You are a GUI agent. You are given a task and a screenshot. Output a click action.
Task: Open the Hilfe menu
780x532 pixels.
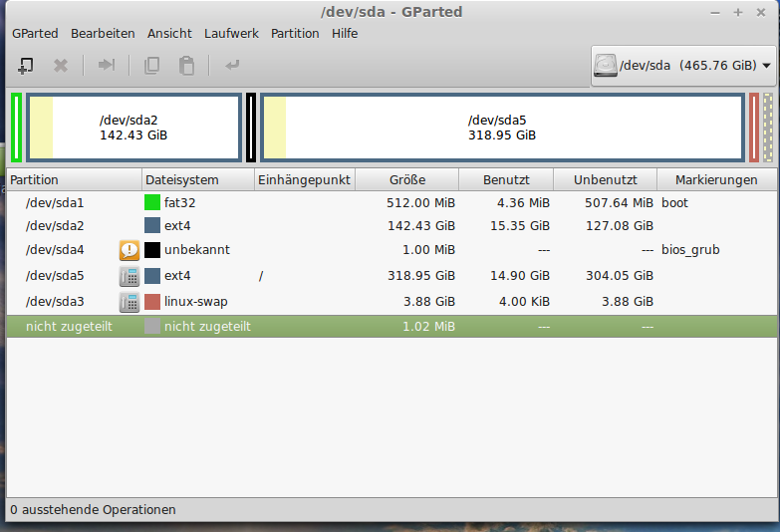coord(345,33)
